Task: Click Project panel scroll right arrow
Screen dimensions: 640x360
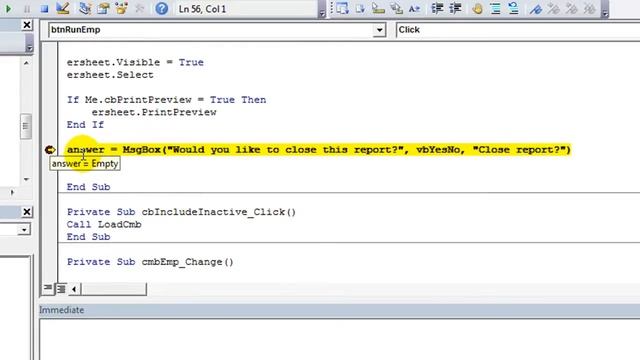Action: [12, 192]
